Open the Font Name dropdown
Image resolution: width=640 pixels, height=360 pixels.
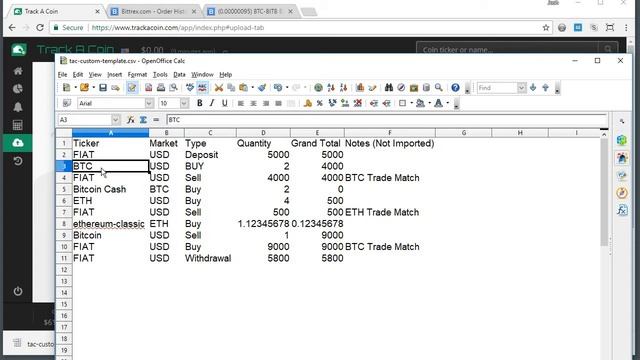tap(149, 103)
